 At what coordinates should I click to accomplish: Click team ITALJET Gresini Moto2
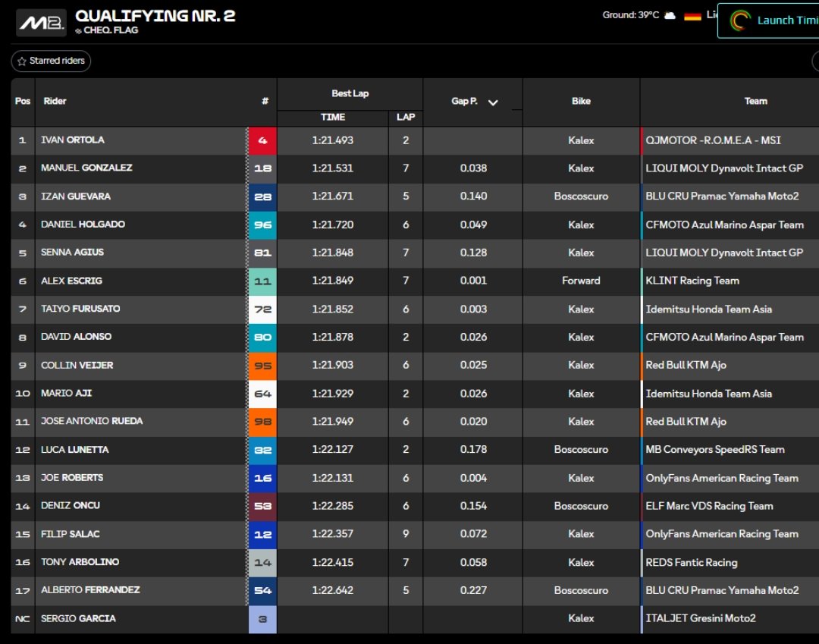click(x=701, y=618)
